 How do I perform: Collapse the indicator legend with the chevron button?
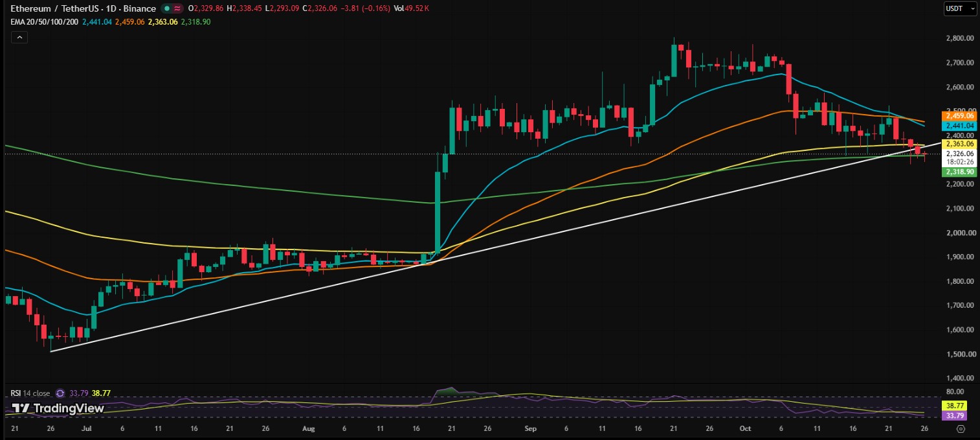click(19, 38)
